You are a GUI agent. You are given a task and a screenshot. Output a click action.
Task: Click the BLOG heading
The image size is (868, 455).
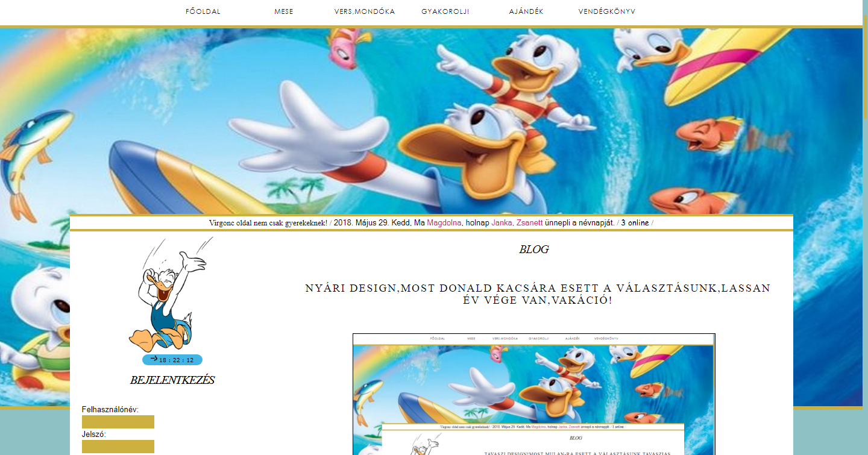coord(534,249)
